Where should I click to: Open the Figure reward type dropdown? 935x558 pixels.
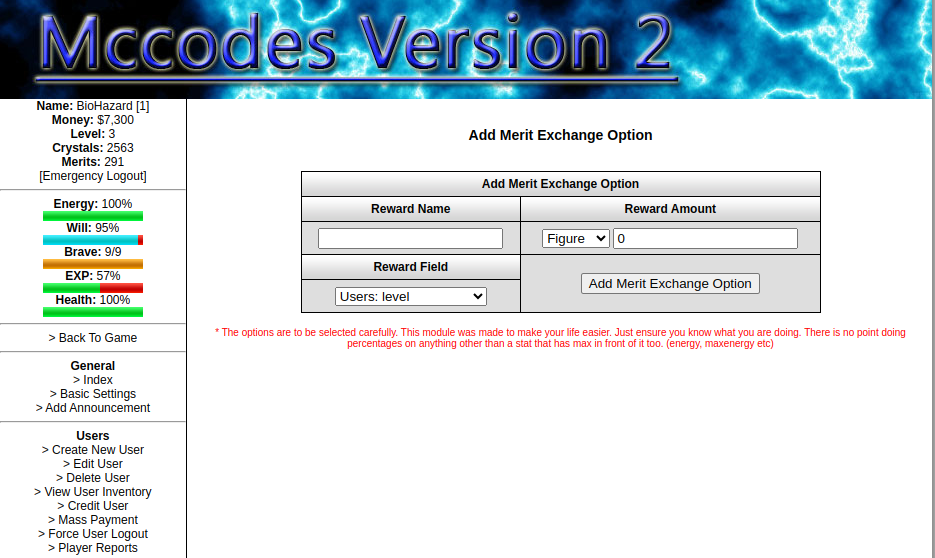(x=575, y=239)
